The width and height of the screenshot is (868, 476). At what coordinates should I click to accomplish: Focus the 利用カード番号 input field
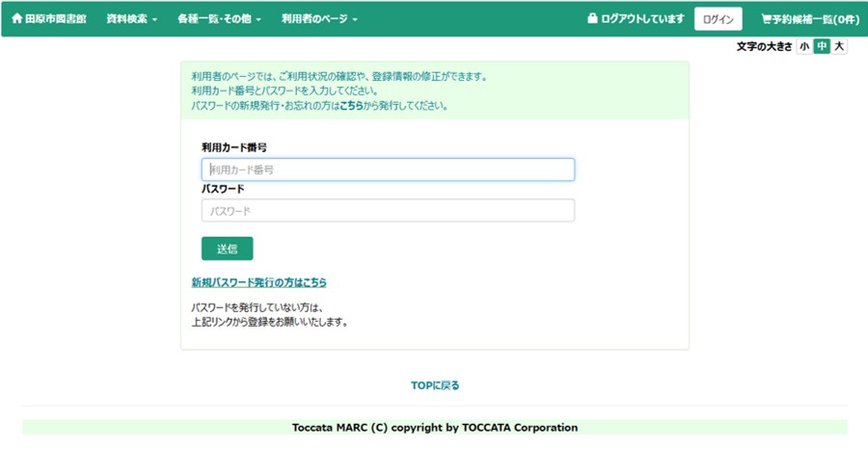(x=388, y=170)
